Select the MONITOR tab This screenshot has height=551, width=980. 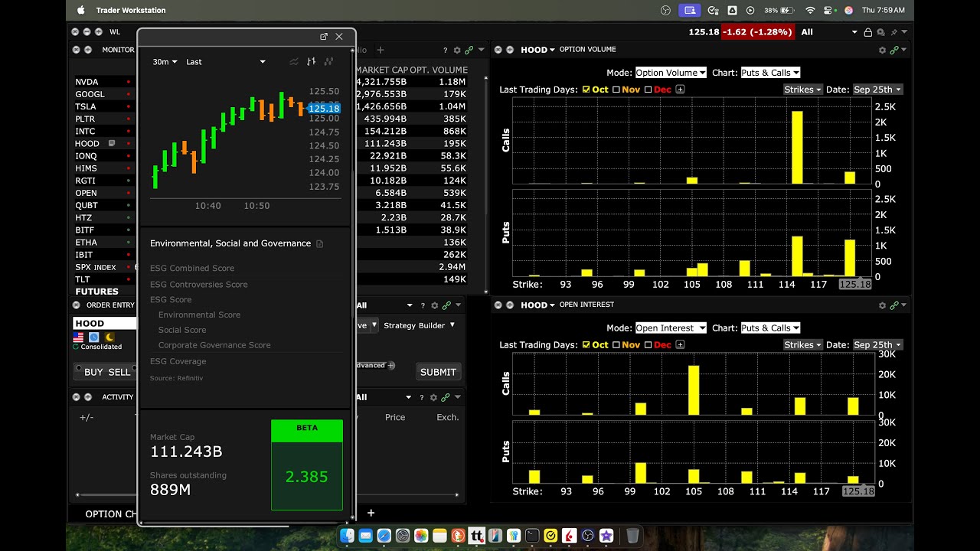118,50
